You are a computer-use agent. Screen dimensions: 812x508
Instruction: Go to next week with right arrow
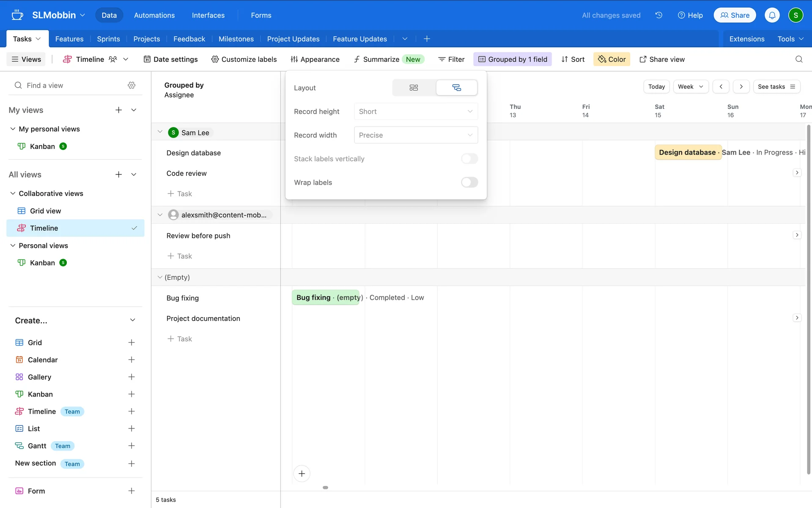741,87
